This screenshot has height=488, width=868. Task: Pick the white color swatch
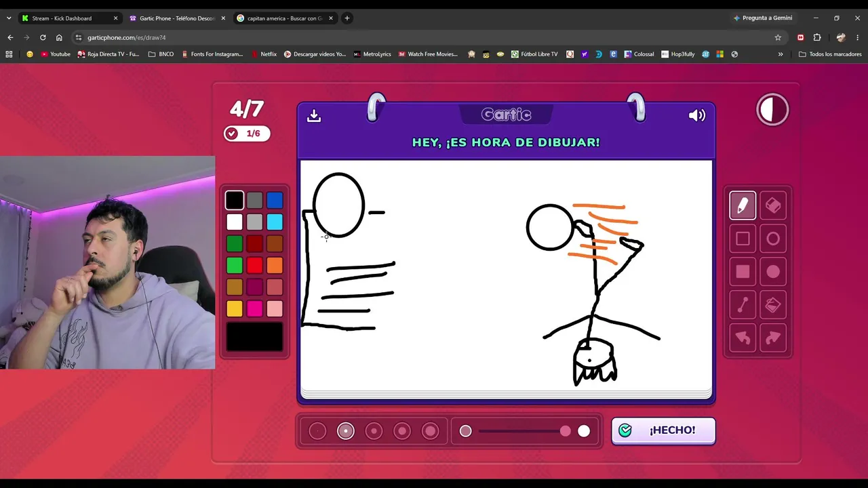(235, 222)
